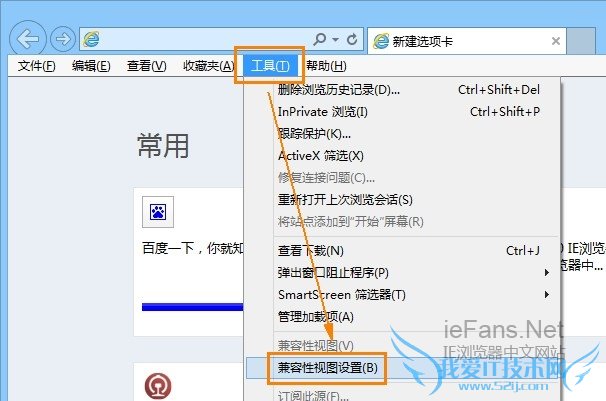Image resolution: width=606 pixels, height=401 pixels.
Task: Click the IE logo in address bar
Action: [x=91, y=39]
